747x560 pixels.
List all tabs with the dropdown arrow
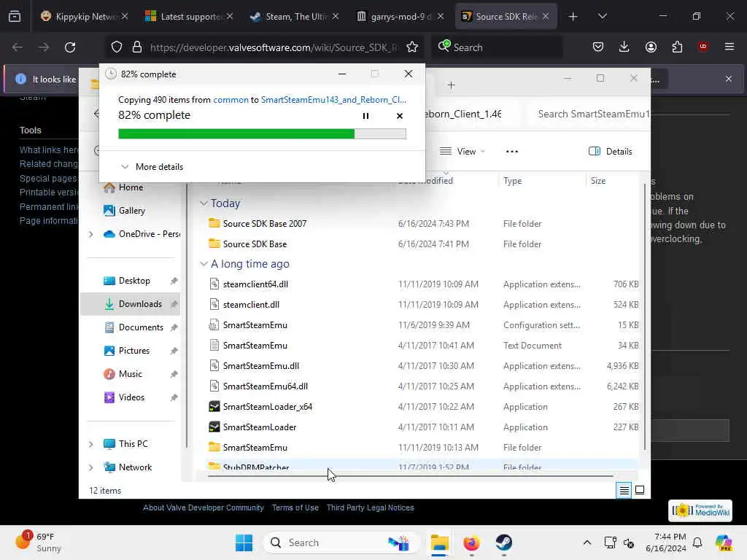pyautogui.click(x=602, y=16)
